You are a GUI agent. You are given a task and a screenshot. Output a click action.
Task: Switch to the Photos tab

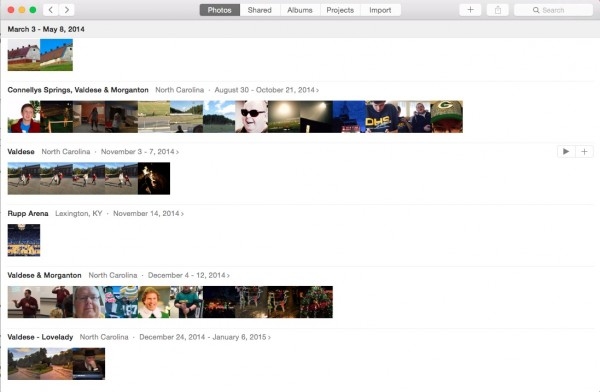tap(220, 10)
